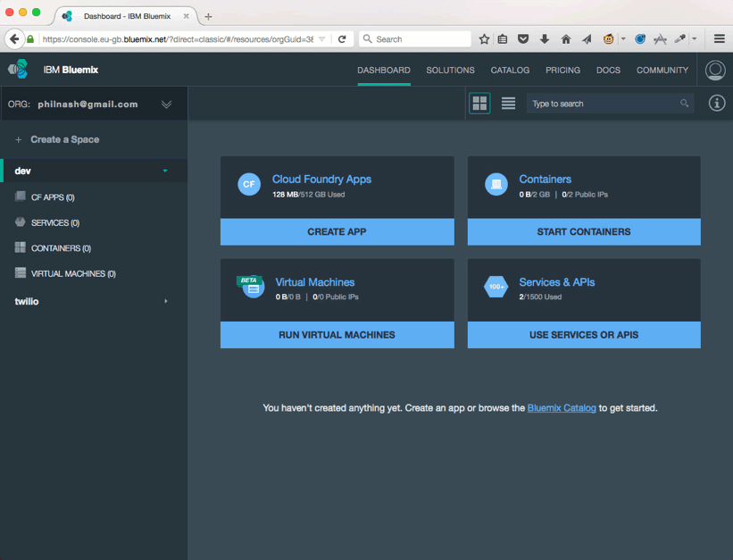Focus the browser Search box
Screen dimensions: 733x560
click(414, 38)
